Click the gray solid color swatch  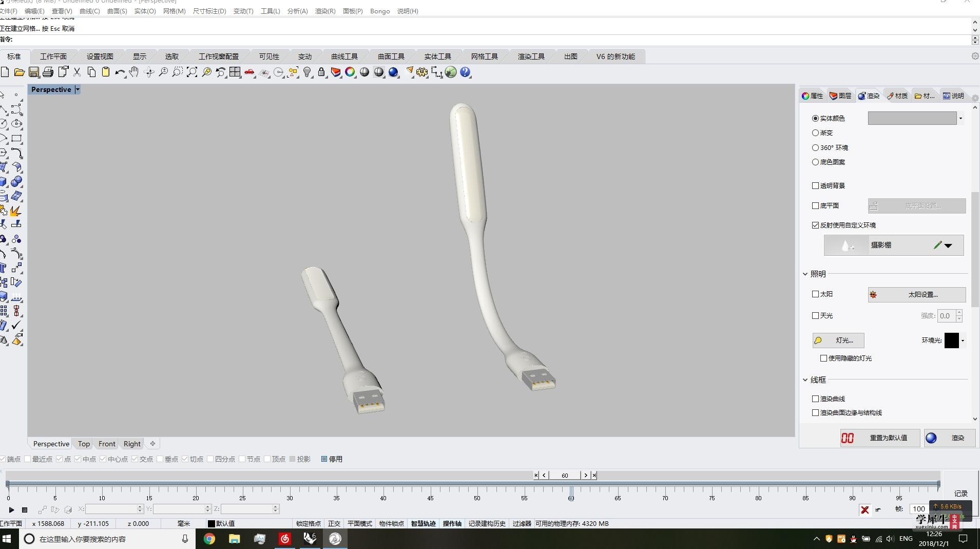912,118
